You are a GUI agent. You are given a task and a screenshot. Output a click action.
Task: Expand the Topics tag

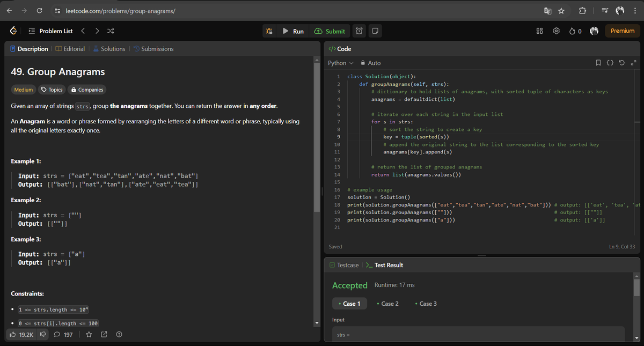52,90
